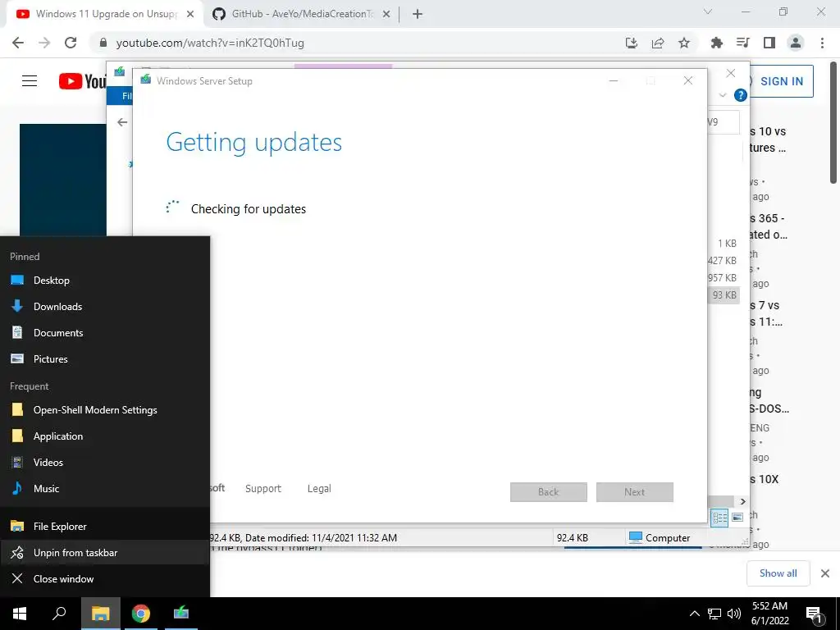Switch to Chrome on the taskbar
This screenshot has height=630, width=840.
coord(141,614)
